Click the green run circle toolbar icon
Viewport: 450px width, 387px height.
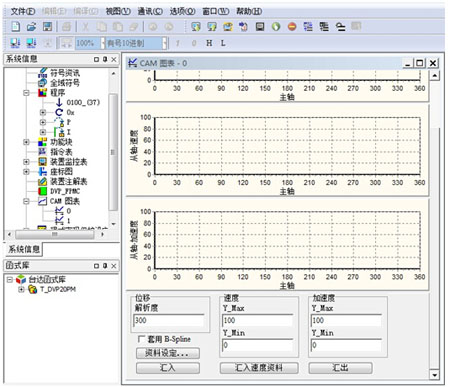pyautogui.click(x=276, y=26)
